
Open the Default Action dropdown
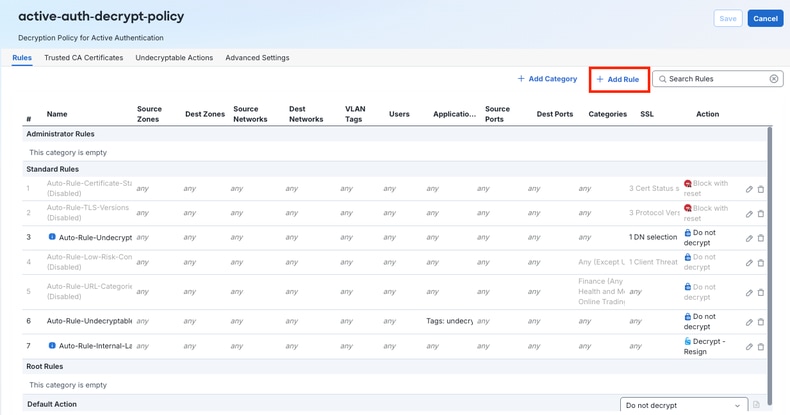pyautogui.click(x=683, y=405)
